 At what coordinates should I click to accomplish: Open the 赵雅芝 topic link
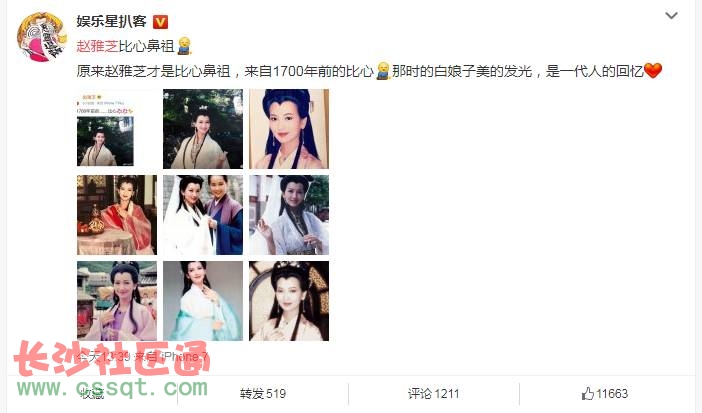coord(97,46)
